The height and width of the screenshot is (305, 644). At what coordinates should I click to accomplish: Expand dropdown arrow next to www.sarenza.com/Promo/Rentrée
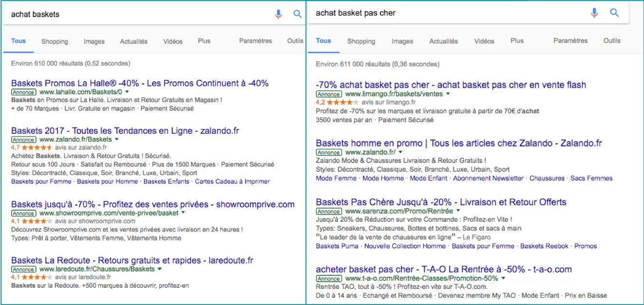tap(458, 211)
